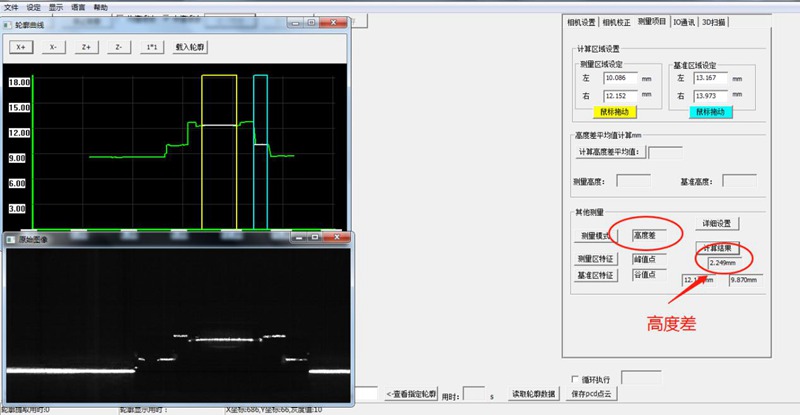The image size is (800, 415).
Task: Open the 语言 menu
Action: pos(78,7)
